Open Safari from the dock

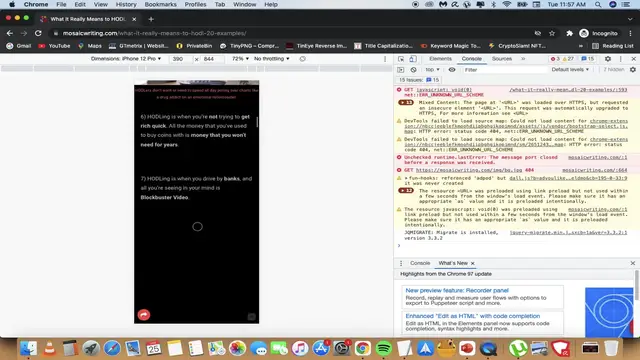point(112,349)
